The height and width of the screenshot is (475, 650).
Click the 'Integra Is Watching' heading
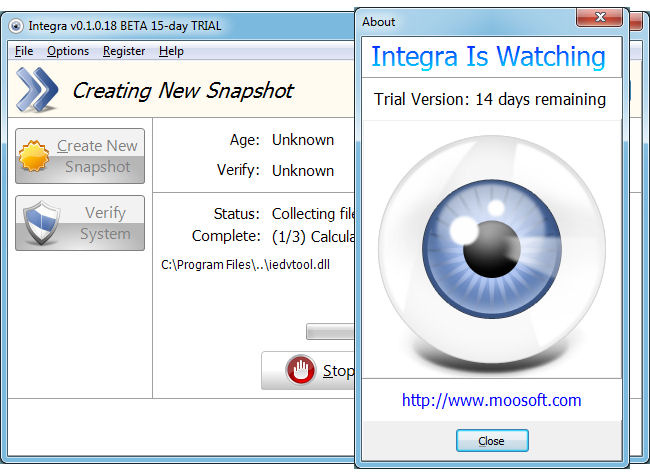488,57
